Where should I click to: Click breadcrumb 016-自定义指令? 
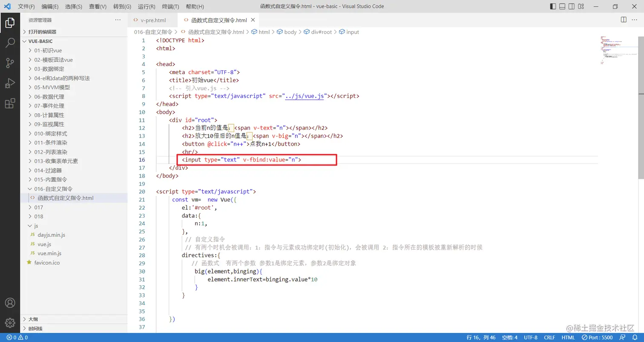pos(153,32)
